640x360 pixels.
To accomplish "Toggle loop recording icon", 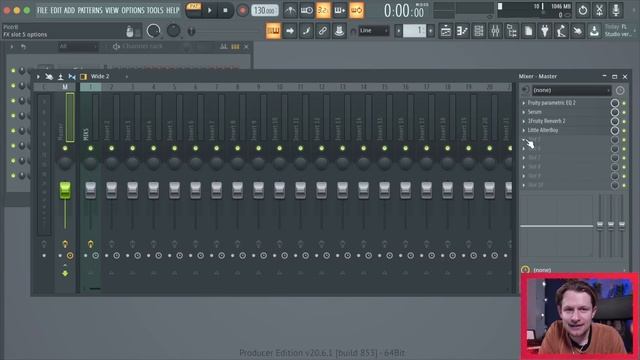I will coord(356,11).
